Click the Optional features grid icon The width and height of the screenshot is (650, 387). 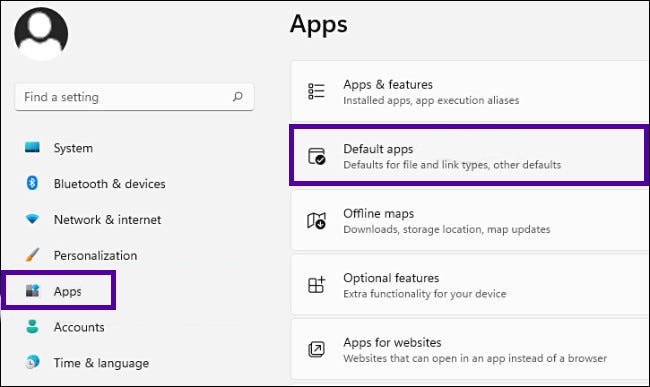(317, 285)
